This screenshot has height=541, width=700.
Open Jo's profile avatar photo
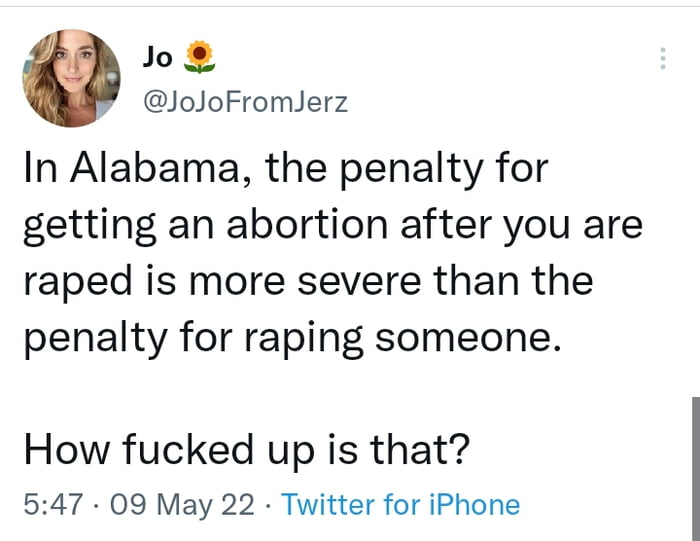pos(69,78)
